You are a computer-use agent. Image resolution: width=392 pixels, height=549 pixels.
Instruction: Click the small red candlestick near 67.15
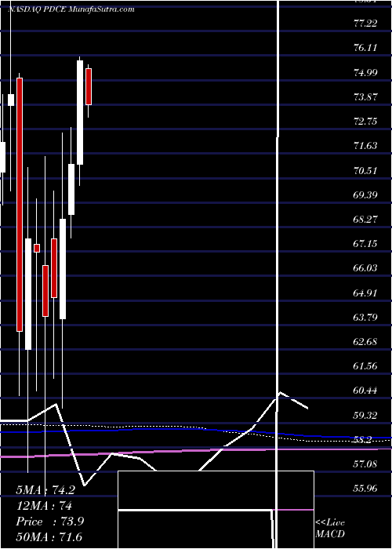point(37,248)
